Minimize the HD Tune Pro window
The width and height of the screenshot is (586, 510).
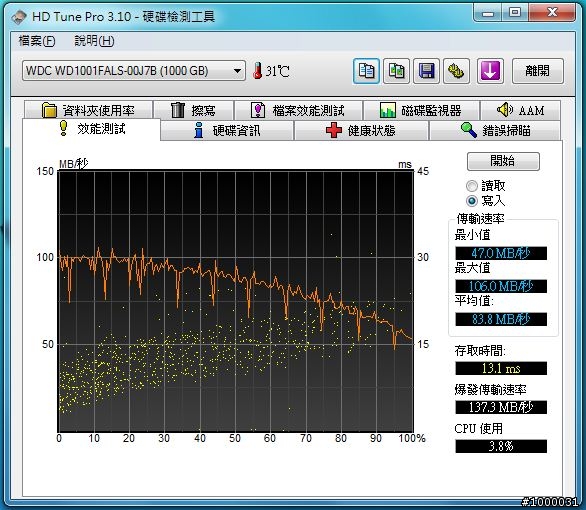tap(488, 13)
